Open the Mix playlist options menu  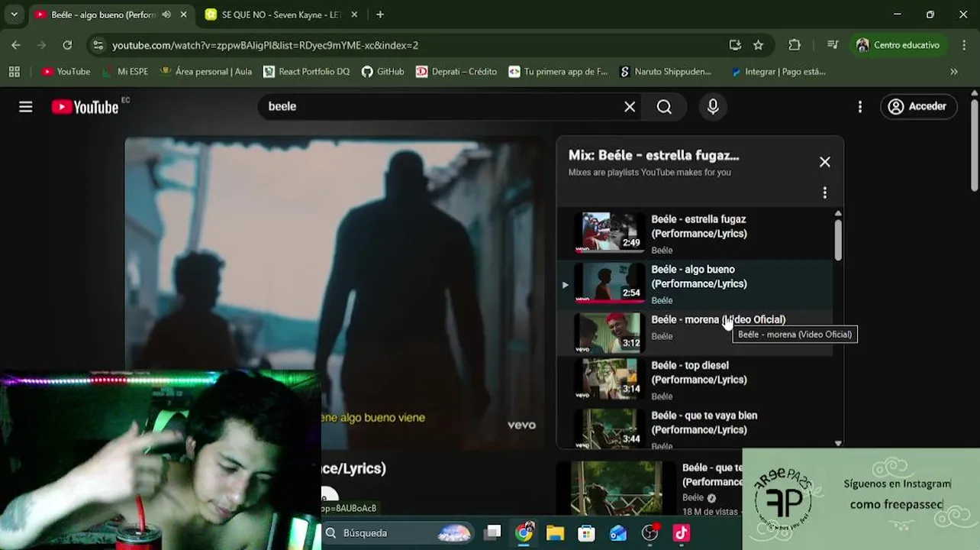pyautogui.click(x=824, y=192)
